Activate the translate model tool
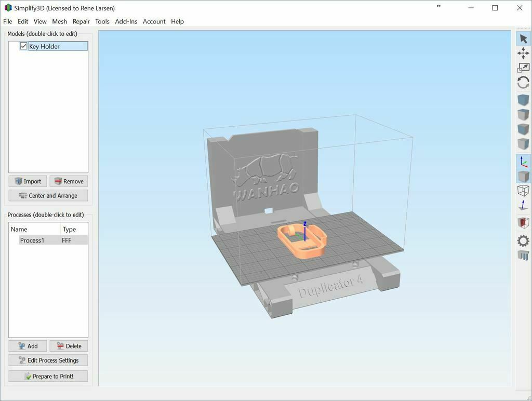This screenshot has width=532, height=401. click(523, 52)
